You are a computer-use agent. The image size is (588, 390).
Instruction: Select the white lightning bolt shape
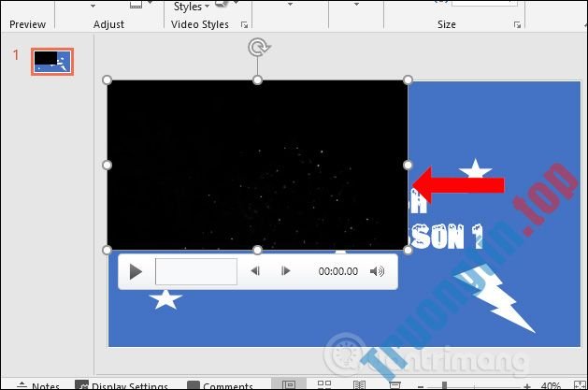(x=495, y=298)
